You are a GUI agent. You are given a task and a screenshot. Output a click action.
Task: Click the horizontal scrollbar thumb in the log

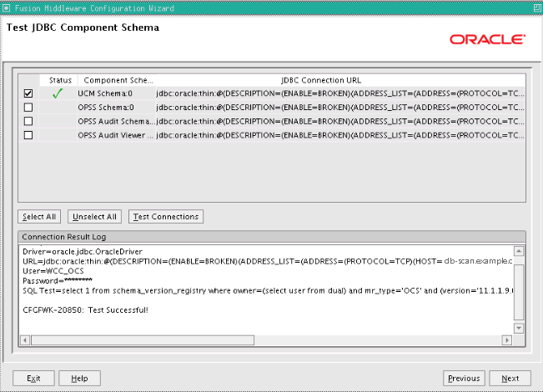[x=143, y=340]
